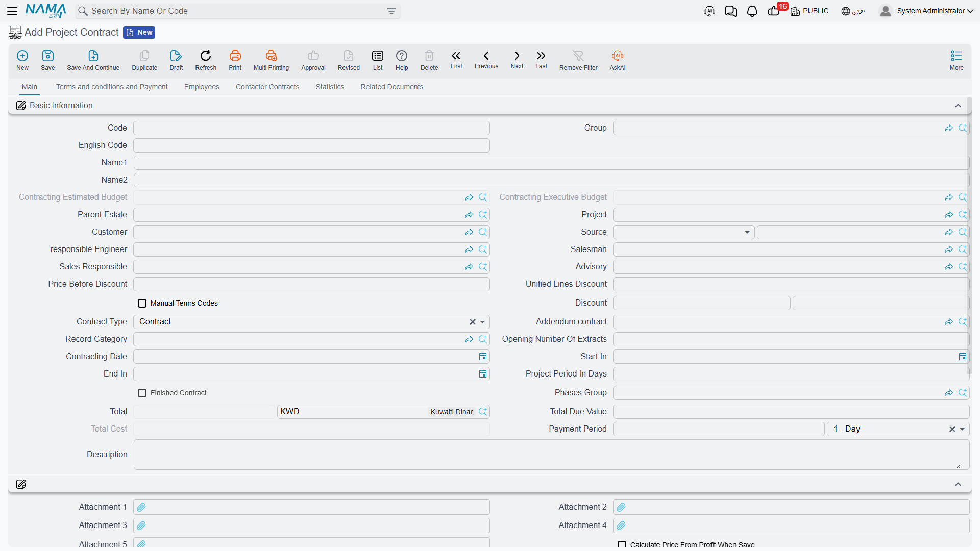The width and height of the screenshot is (980, 551).
Task: Focus the Search By Name Or Code box
Action: point(238,11)
